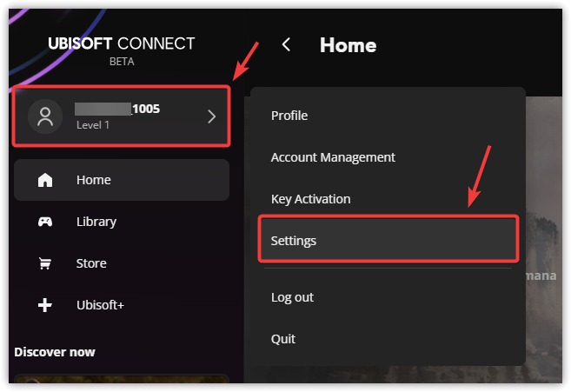Choose Key Activation in the menu

310,199
